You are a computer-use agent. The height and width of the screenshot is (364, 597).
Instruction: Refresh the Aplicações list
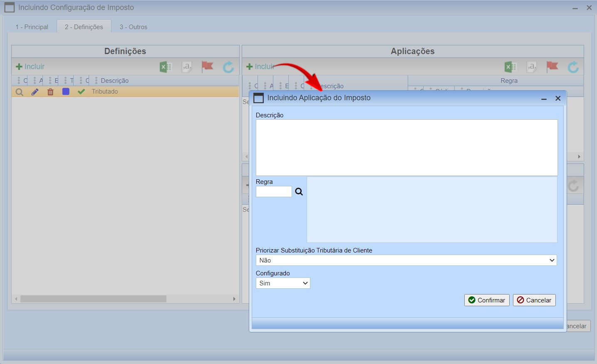[x=573, y=67]
